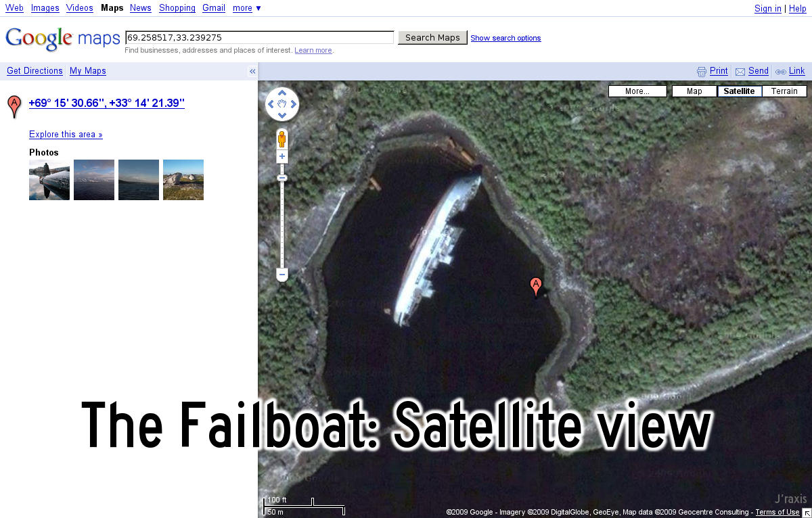Image resolution: width=812 pixels, height=518 pixels.
Task: Expand the 'more' menu in top bar
Action: (x=247, y=8)
